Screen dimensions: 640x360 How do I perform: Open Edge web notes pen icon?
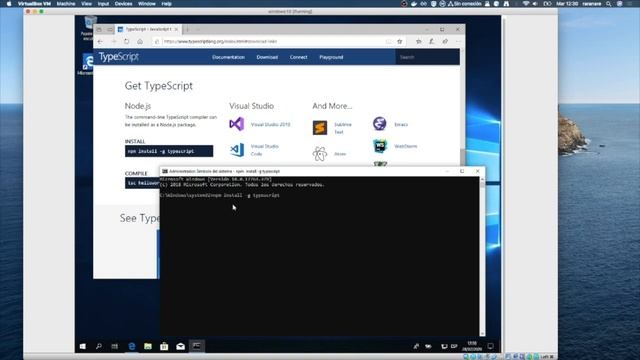coord(431,42)
